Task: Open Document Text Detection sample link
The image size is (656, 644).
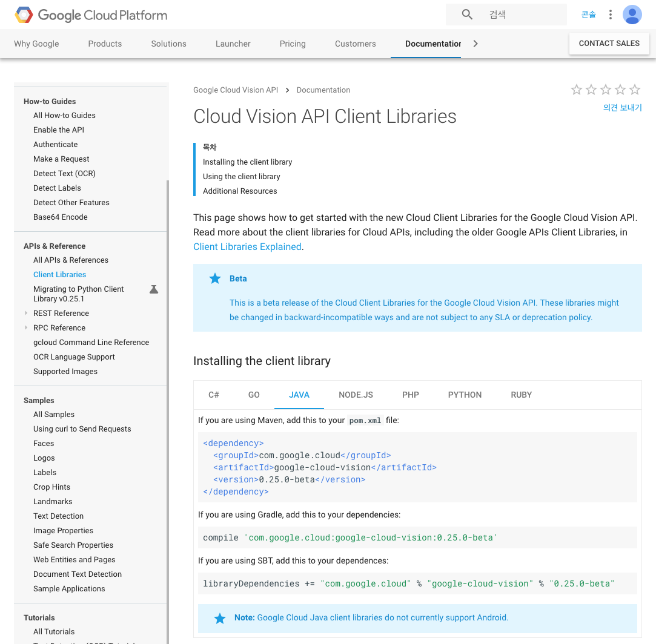Action: (x=78, y=574)
